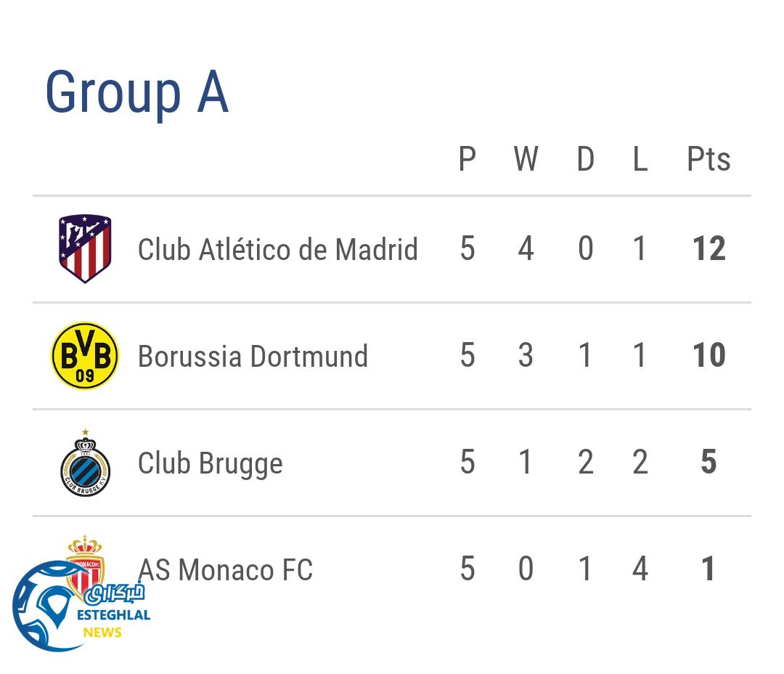This screenshot has height=674, width=784.
Task: Click the Atlético de Madrid club crest
Action: click(85, 248)
